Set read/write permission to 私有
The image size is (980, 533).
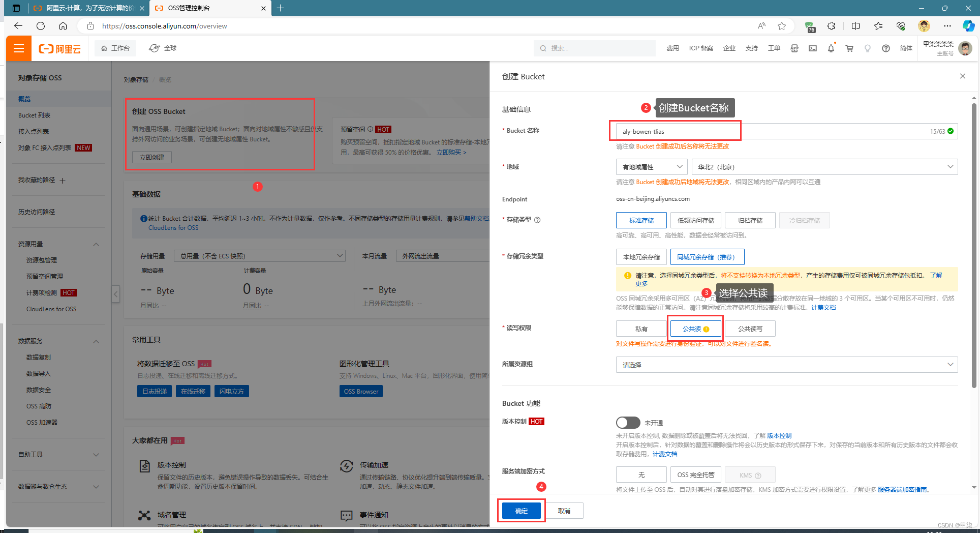[x=641, y=329]
